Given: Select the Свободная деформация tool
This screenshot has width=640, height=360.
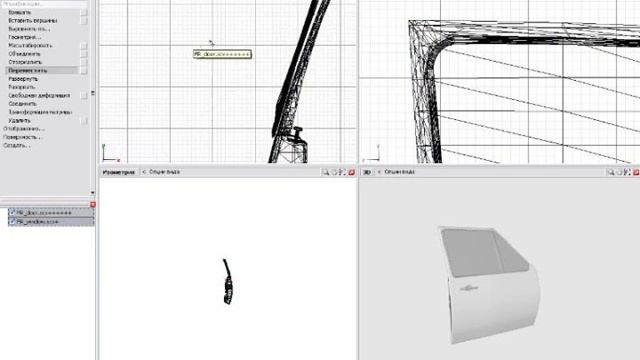Looking at the screenshot, I should 39,96.
